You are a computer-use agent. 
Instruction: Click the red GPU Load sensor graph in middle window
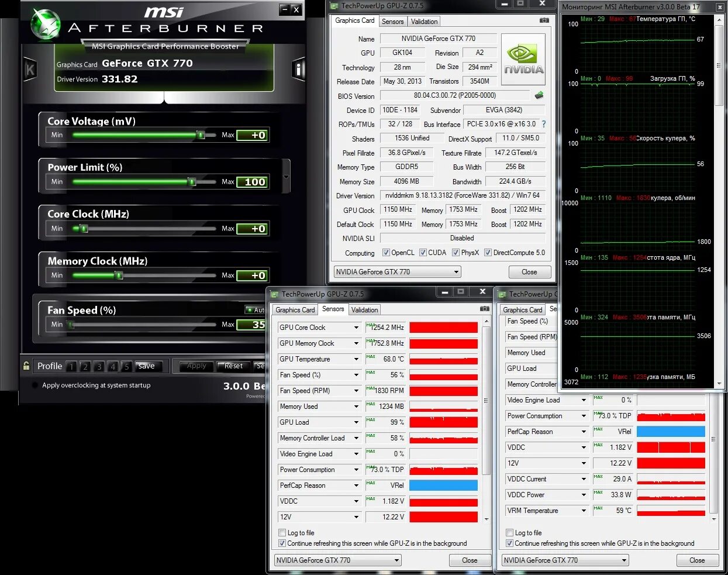[443, 422]
